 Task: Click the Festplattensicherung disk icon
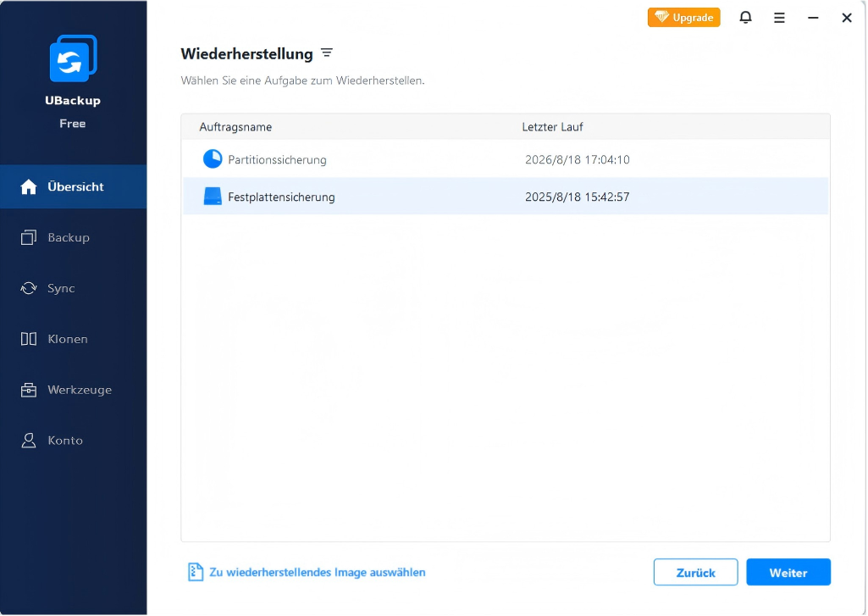(212, 197)
